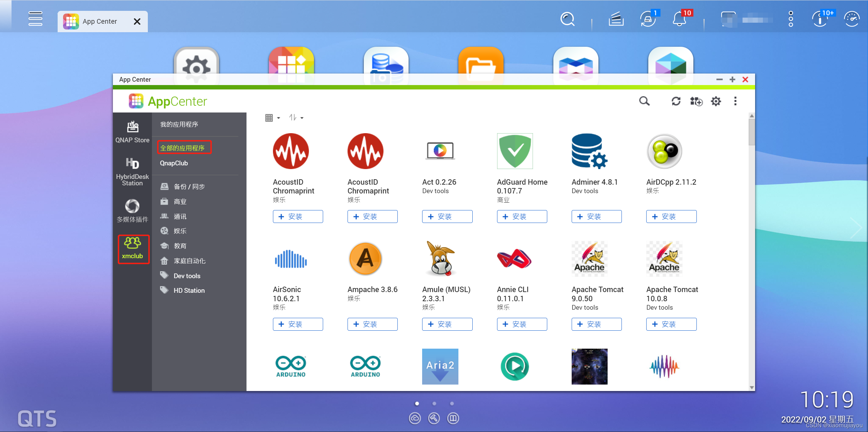This screenshot has height=432, width=868.
Task: Click scrollbar down arrow in App Center
Action: tap(752, 387)
